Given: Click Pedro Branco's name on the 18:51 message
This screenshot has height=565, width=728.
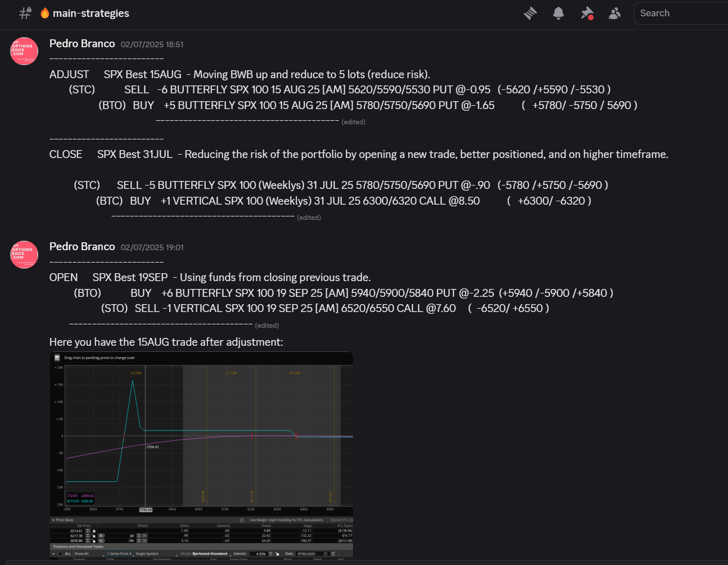Looking at the screenshot, I should click(x=82, y=44).
